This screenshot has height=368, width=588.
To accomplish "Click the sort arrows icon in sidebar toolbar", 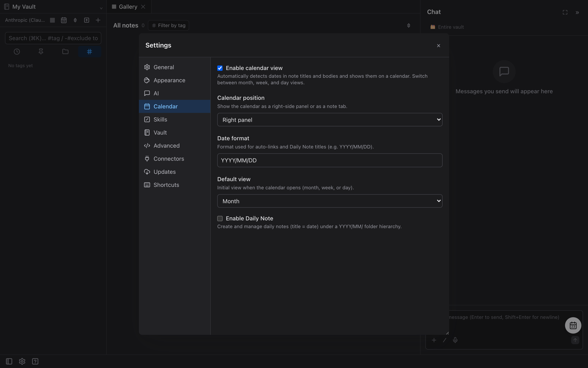I will [x=75, y=20].
